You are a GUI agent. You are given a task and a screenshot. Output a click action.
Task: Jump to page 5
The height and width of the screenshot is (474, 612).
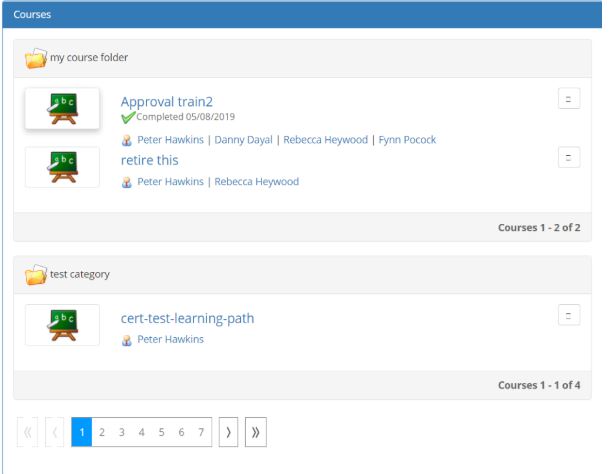(x=162, y=432)
